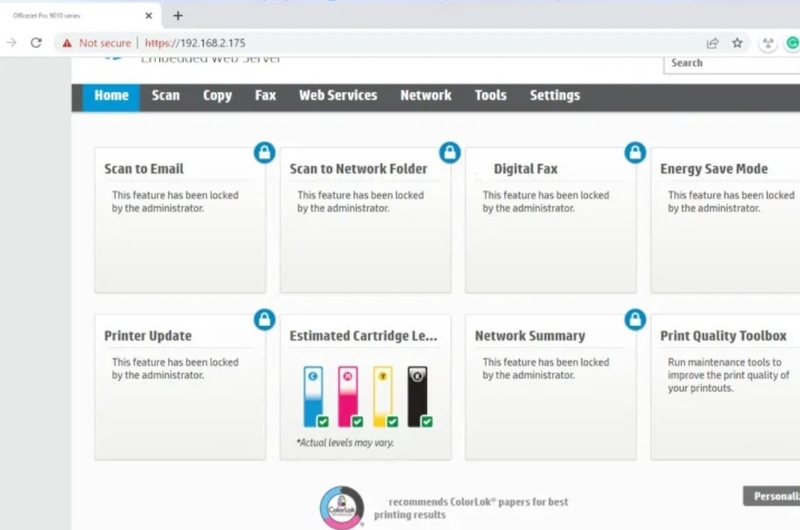Click locked message under Scan to Email

[175, 201]
